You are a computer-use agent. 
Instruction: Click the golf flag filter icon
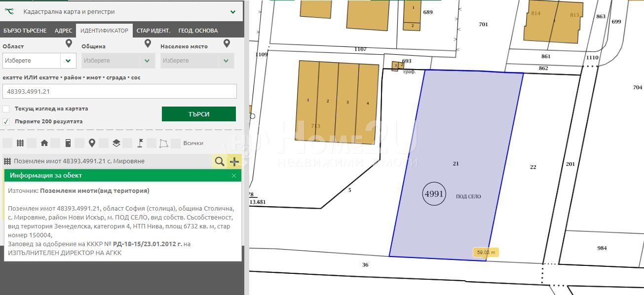[140, 143]
